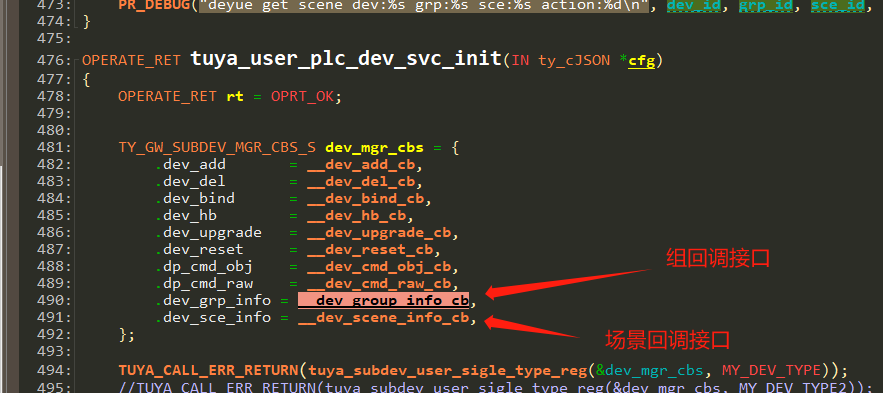Select the rt variable on line 478

235,96
